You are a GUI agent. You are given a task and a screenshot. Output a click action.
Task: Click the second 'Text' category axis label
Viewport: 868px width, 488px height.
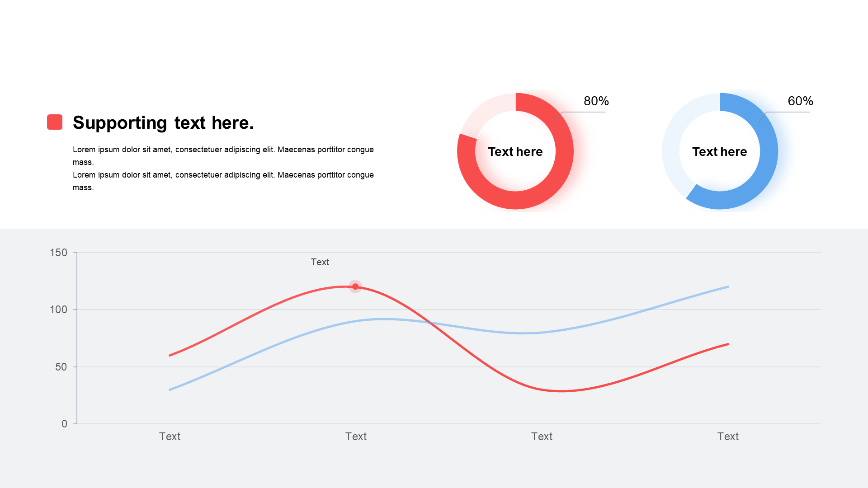tap(356, 436)
